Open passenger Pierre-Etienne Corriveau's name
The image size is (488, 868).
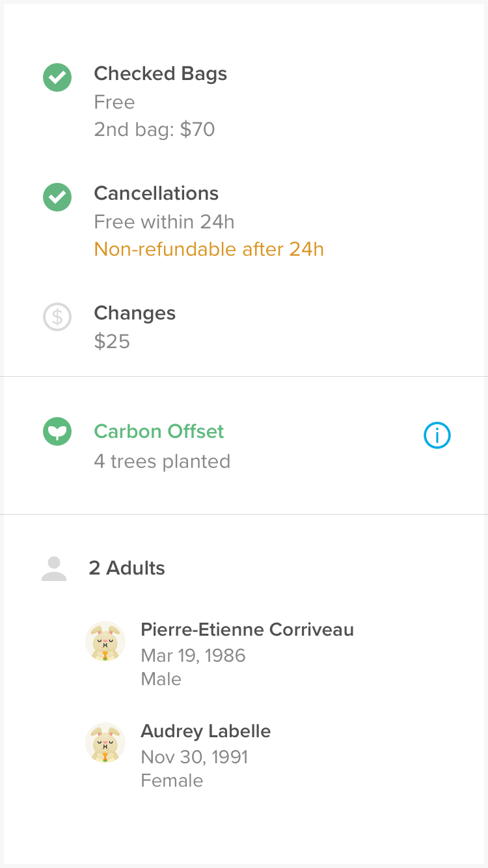[247, 629]
